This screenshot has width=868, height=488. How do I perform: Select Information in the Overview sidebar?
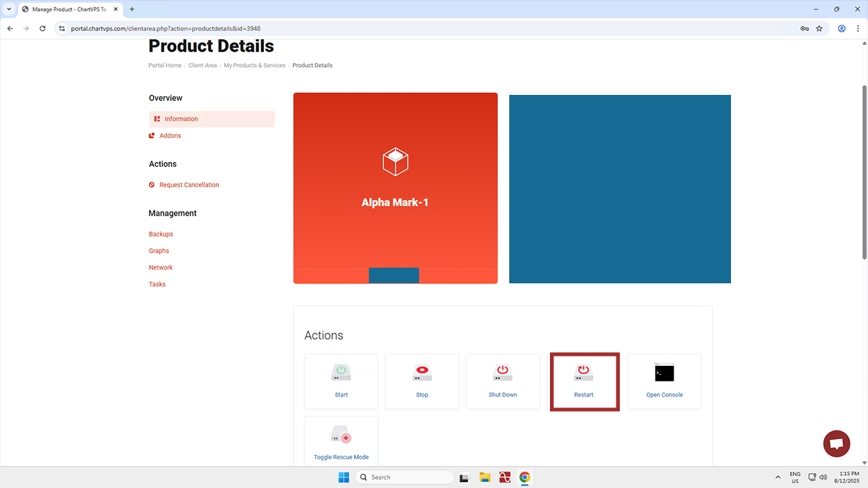click(x=181, y=119)
